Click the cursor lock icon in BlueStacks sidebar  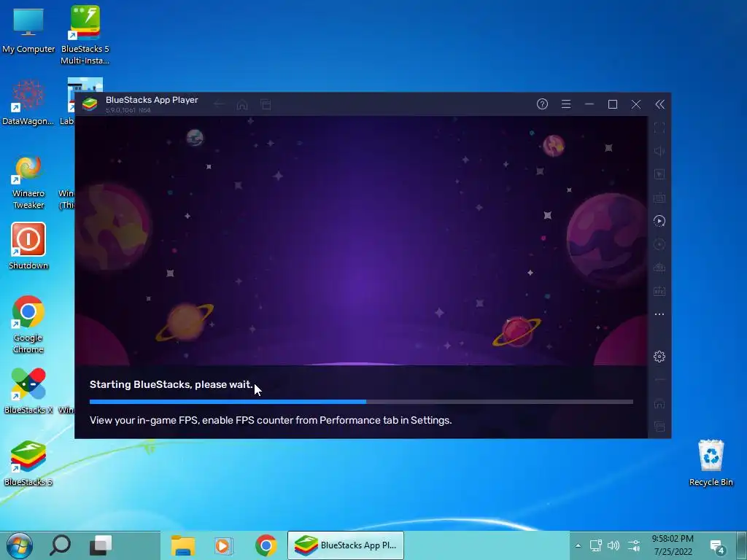coord(659,174)
